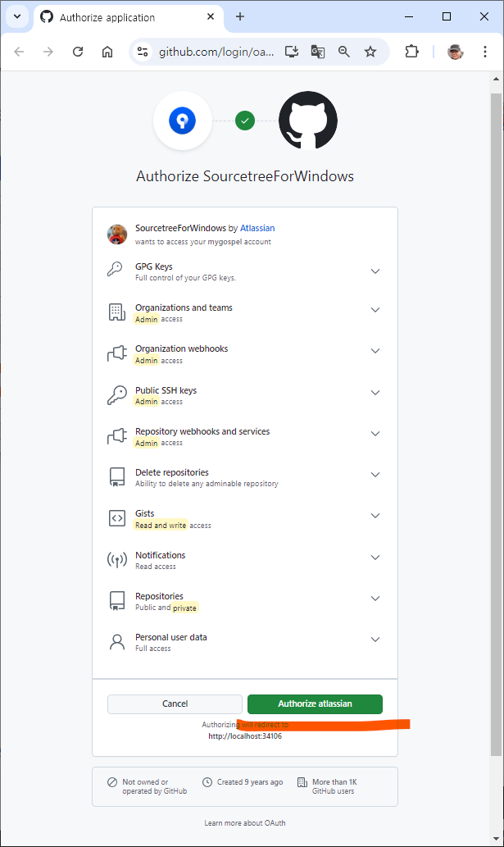Open Learn more about OAuth link
The image size is (504, 847).
coord(245,823)
